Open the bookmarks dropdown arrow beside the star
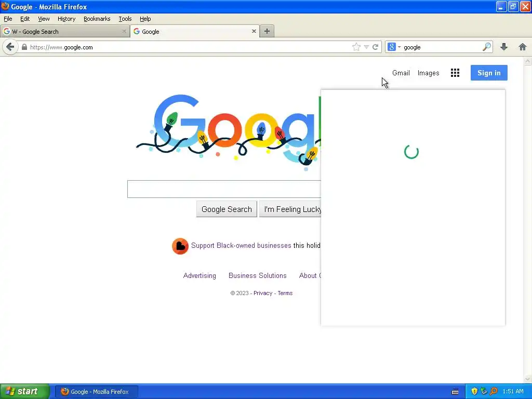532x399 pixels. (366, 47)
